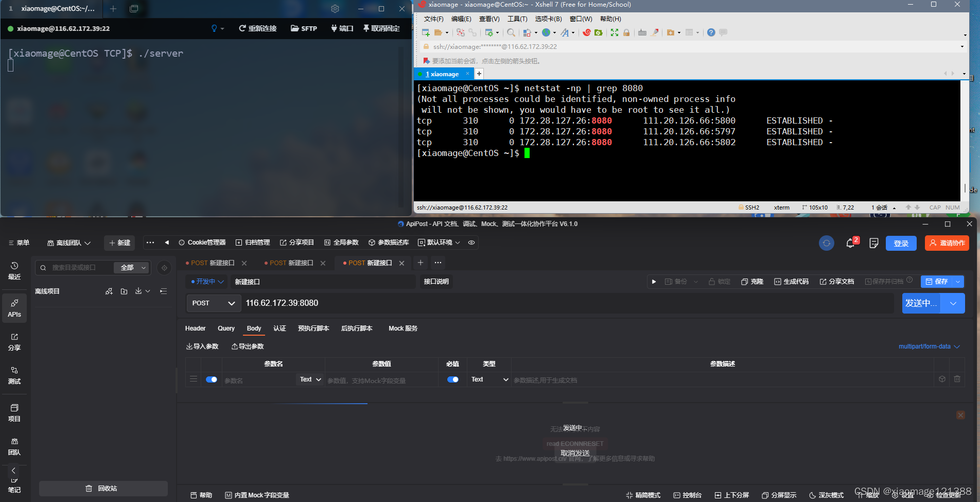Click 导入参数 import parameters
Screen dimensions: 980x502
(202, 347)
